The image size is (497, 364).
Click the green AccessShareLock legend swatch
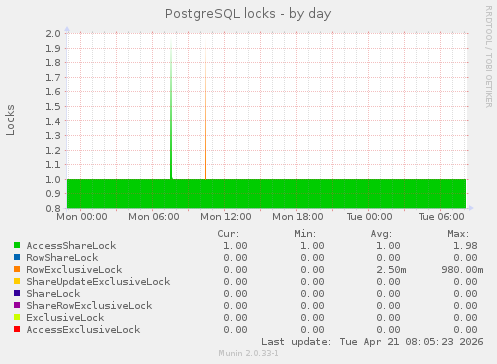point(17,245)
